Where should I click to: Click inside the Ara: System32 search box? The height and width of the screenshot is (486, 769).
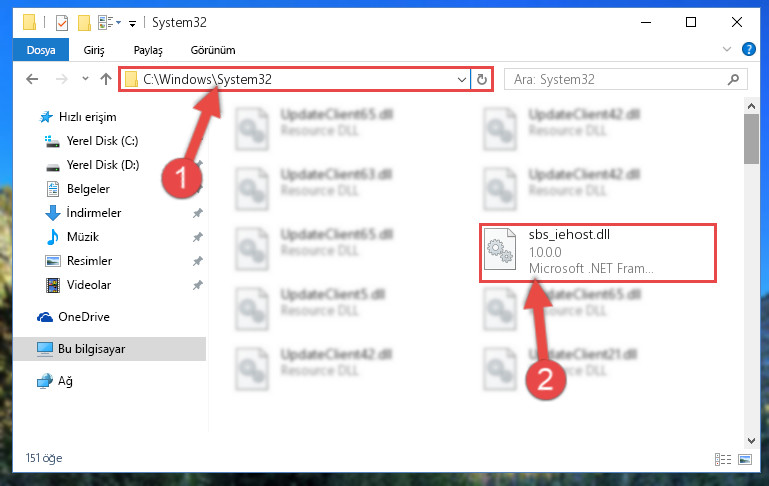(x=618, y=79)
